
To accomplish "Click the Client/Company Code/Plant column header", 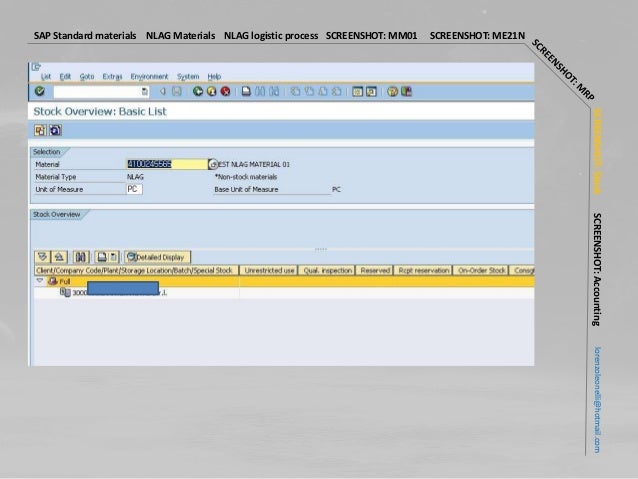I will (x=136, y=270).
